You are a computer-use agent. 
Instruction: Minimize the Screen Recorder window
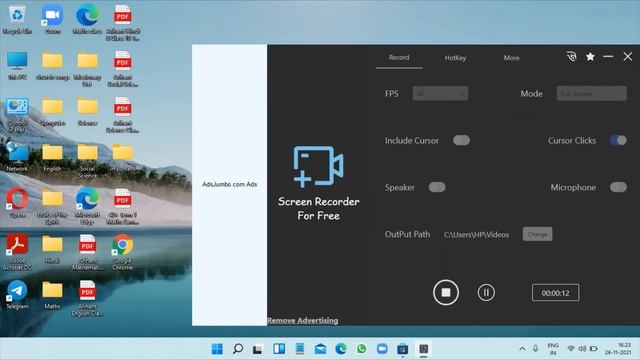click(x=608, y=57)
